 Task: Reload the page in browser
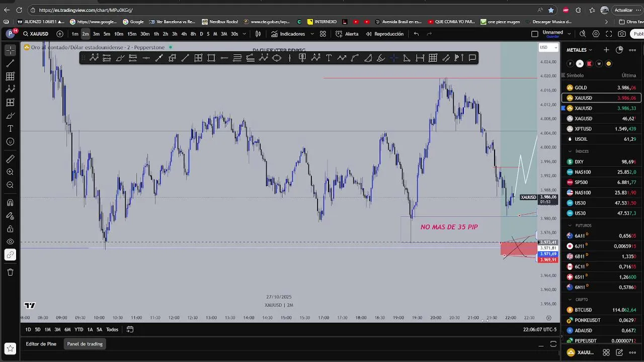(x=19, y=10)
